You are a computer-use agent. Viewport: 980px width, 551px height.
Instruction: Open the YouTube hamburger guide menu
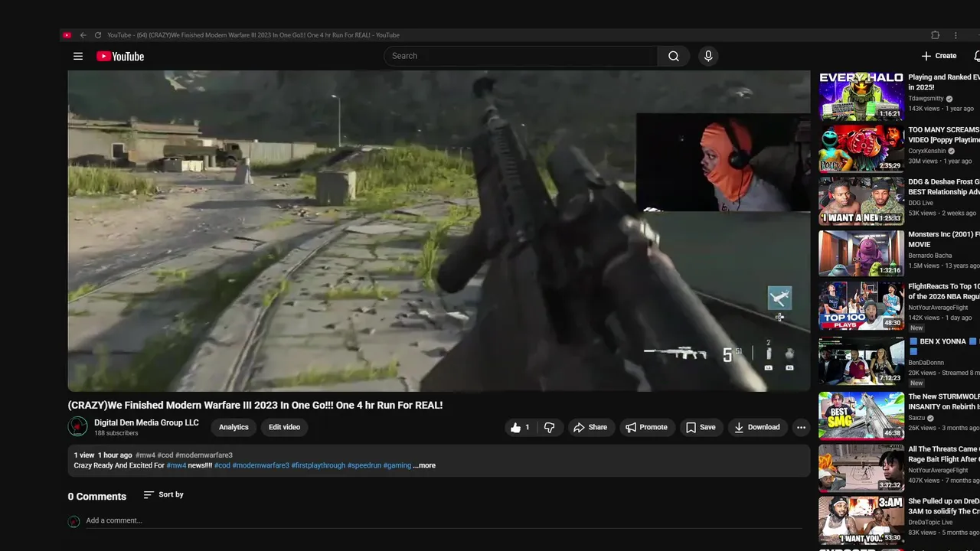[77, 56]
